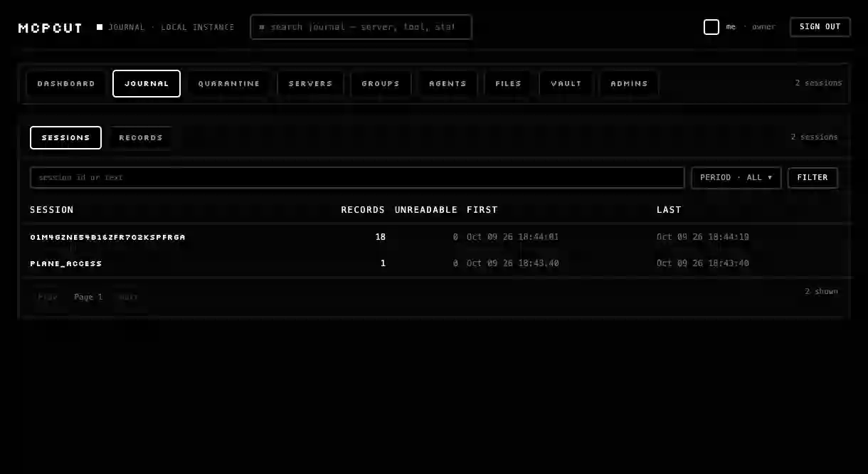Image resolution: width=868 pixels, height=474 pixels.
Task: Select the Journal tab
Action: tap(147, 83)
